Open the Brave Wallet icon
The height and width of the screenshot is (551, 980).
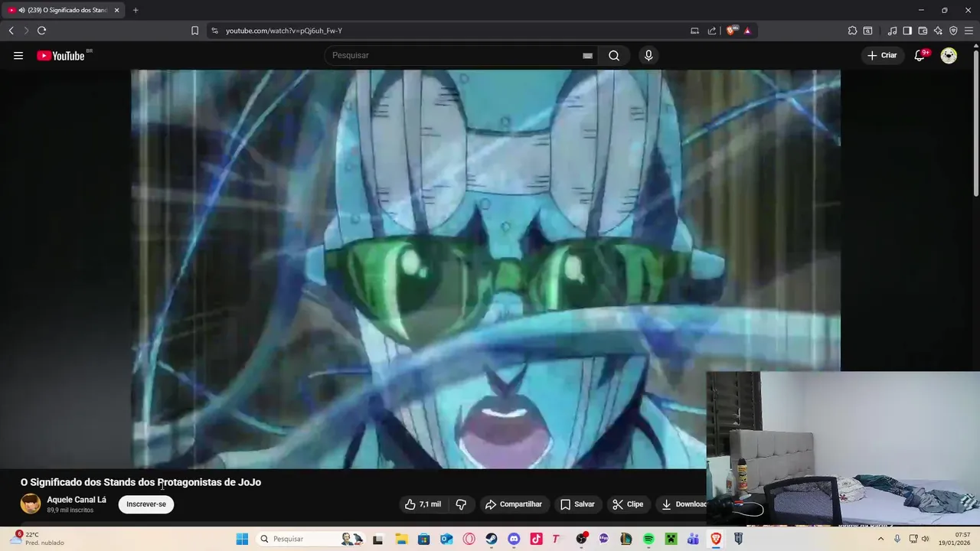(923, 31)
